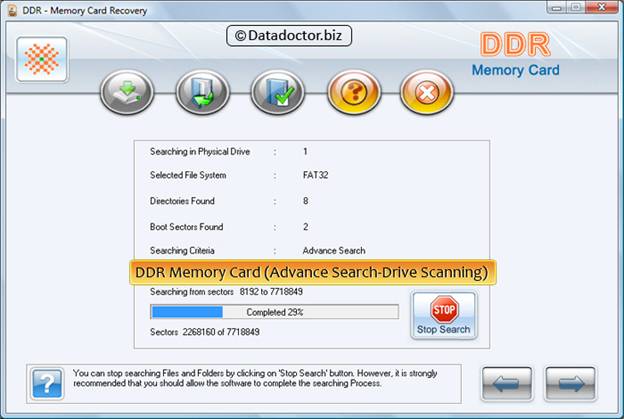Image resolution: width=624 pixels, height=419 pixels.
Task: Close the DDR Memory Card Recovery window
Action: (x=602, y=7)
